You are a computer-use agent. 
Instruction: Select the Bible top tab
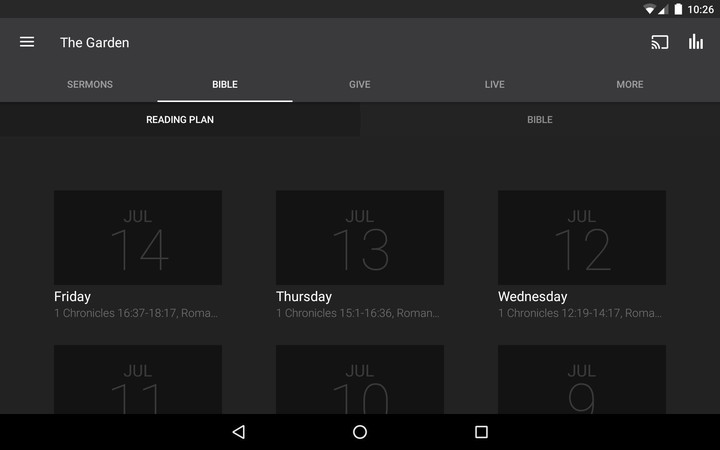tap(225, 85)
